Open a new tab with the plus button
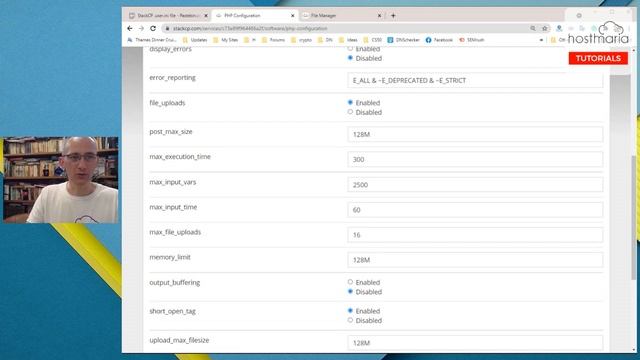Screen dimensions: 640x360 click(393, 16)
